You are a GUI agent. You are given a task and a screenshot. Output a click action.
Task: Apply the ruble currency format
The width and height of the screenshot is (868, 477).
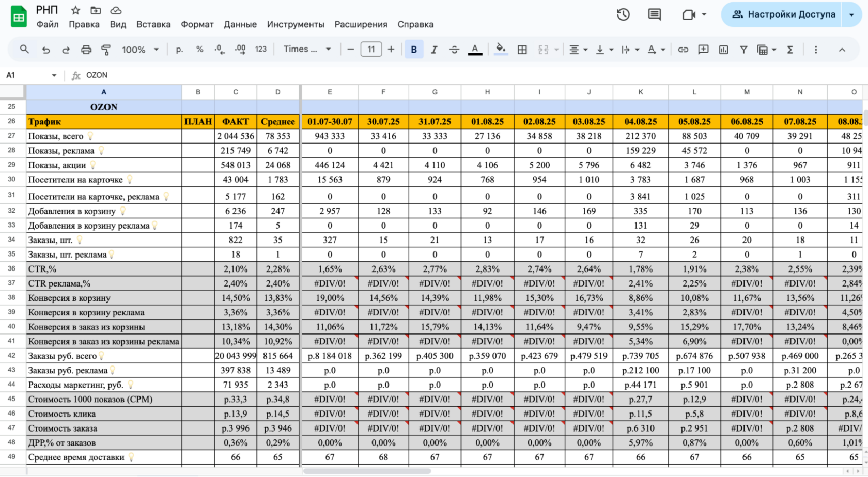tap(179, 50)
